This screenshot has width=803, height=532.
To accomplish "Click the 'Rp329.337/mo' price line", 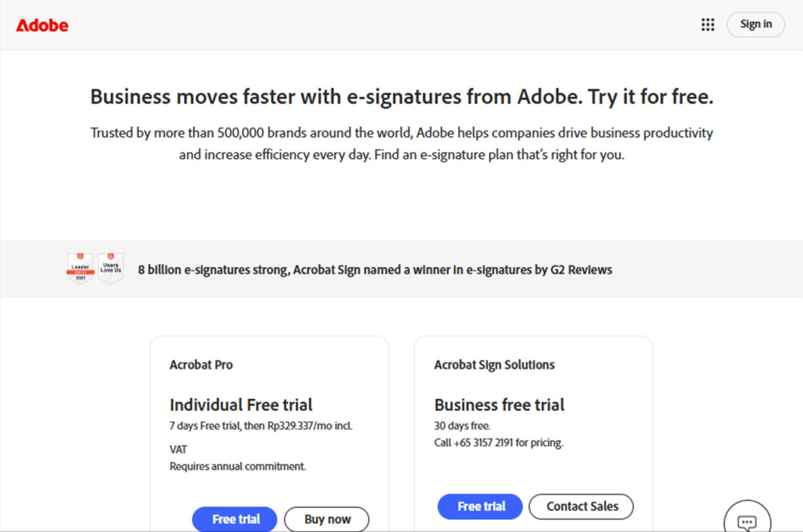I will pyautogui.click(x=261, y=426).
